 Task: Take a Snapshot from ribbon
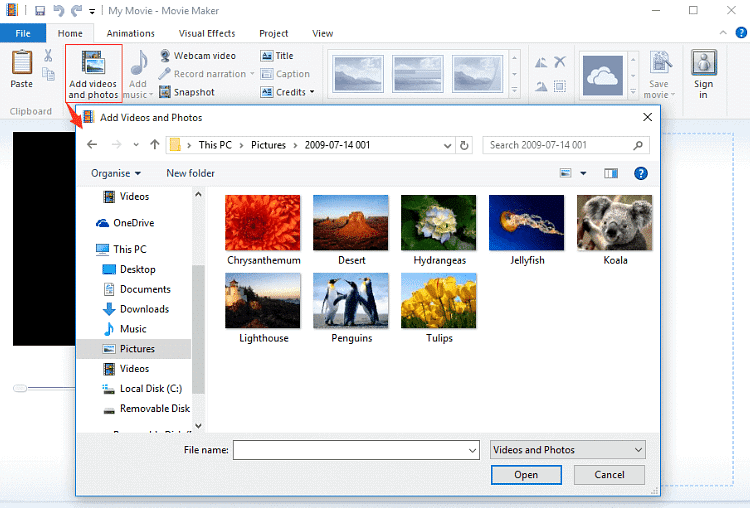click(x=187, y=92)
